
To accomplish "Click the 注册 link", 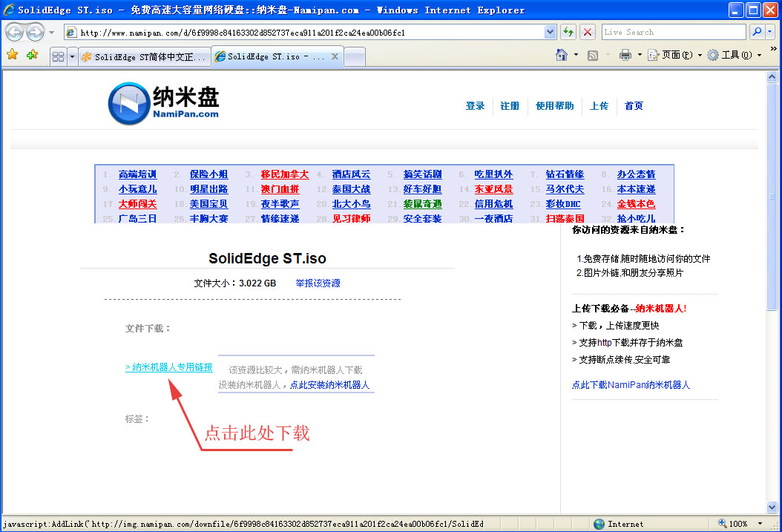I will pos(510,105).
